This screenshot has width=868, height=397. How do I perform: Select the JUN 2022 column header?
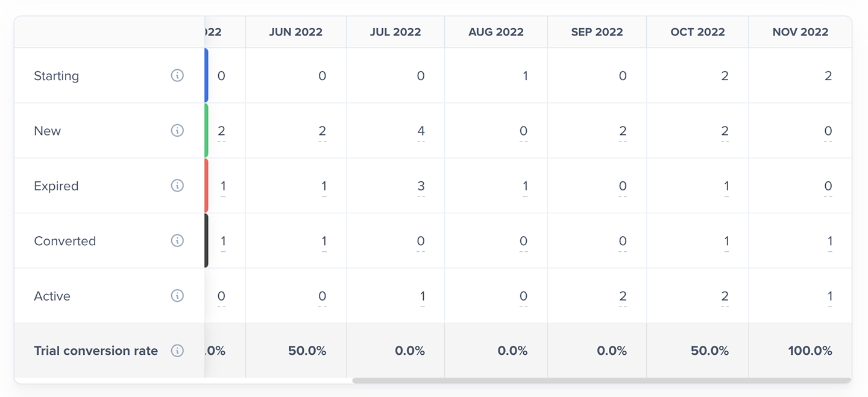tap(296, 32)
